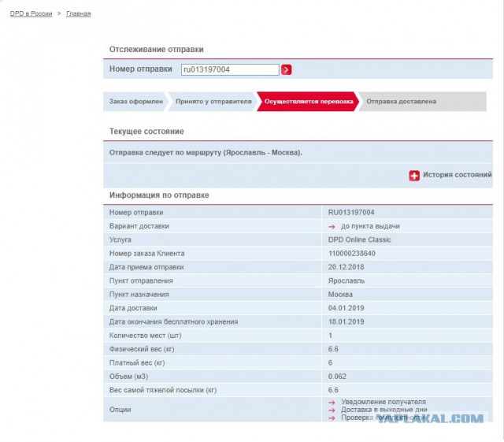Select the Отправка доставлена step
This screenshot has width=504, height=442.
tap(422, 102)
